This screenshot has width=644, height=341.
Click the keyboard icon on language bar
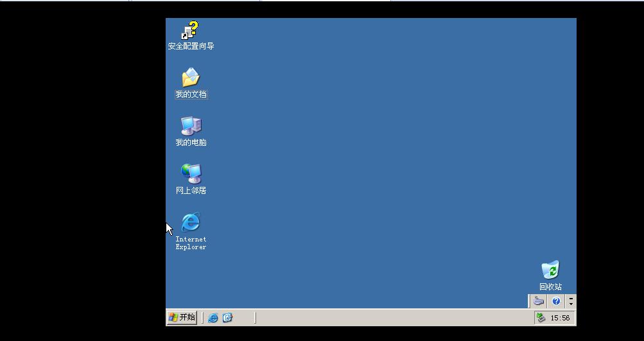pyautogui.click(x=539, y=301)
